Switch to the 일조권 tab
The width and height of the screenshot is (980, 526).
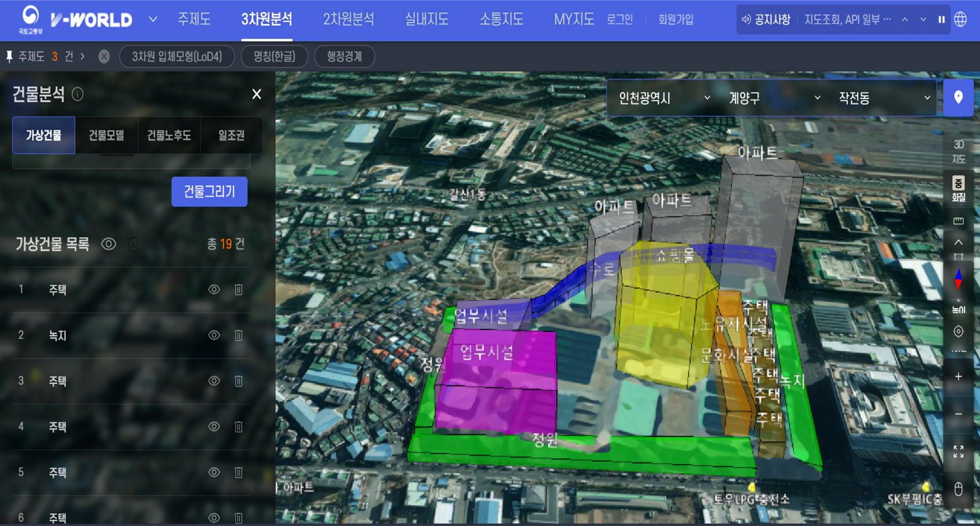point(231,136)
